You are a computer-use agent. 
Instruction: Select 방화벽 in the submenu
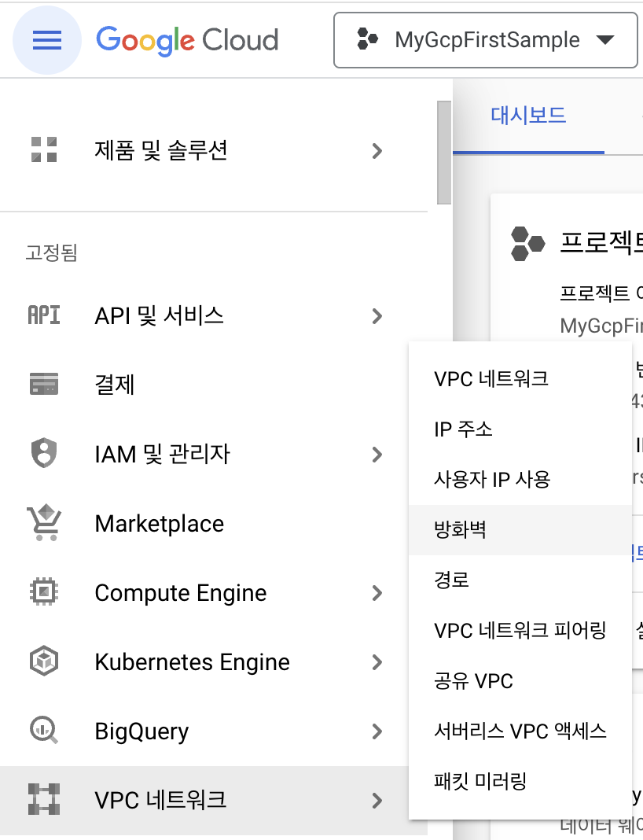tap(520, 530)
